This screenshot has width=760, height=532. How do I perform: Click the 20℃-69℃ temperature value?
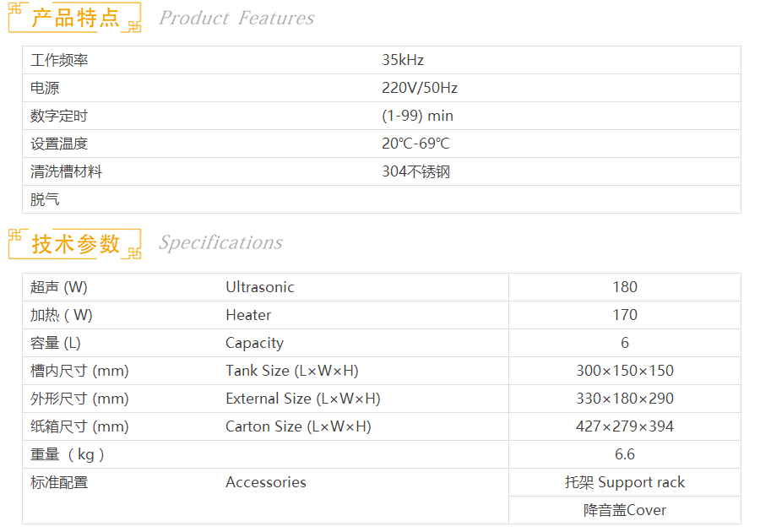click(415, 144)
